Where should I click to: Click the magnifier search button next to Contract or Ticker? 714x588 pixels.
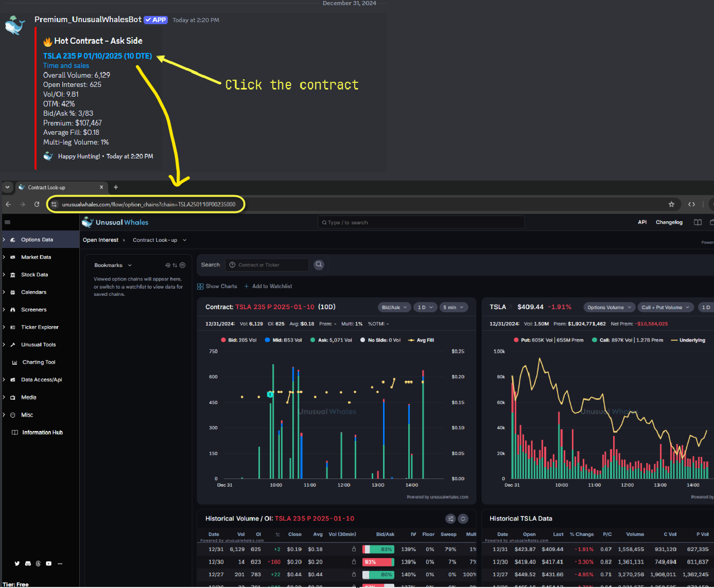coord(319,264)
